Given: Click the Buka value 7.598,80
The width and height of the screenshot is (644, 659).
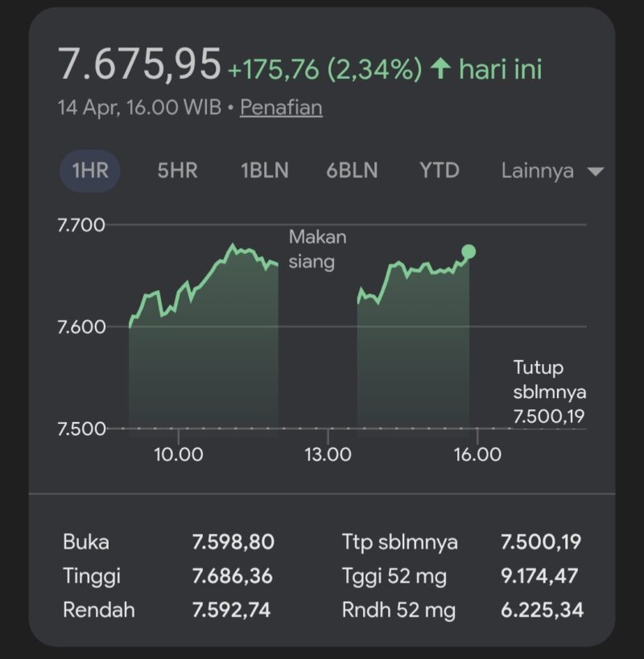Looking at the screenshot, I should pyautogui.click(x=233, y=541).
